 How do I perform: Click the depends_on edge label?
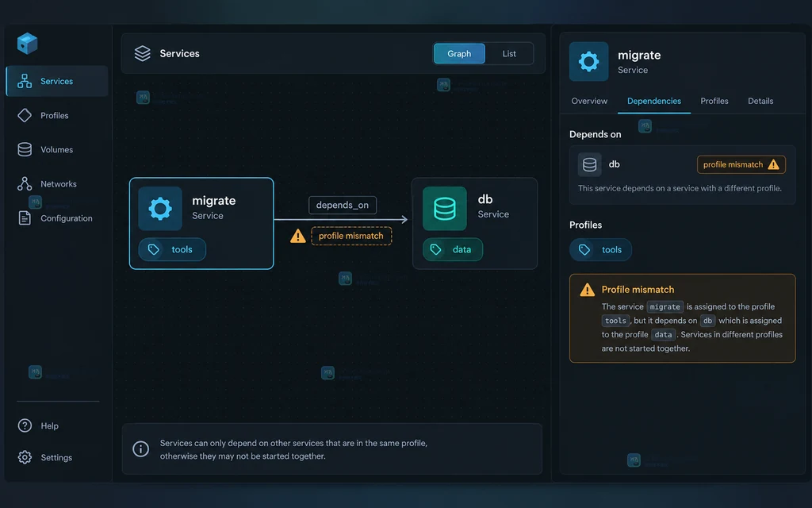(x=343, y=205)
